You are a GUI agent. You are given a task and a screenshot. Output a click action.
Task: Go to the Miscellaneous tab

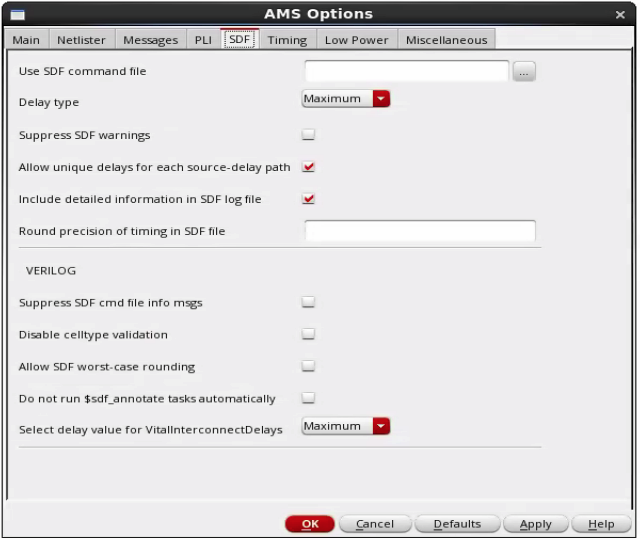click(x=446, y=40)
